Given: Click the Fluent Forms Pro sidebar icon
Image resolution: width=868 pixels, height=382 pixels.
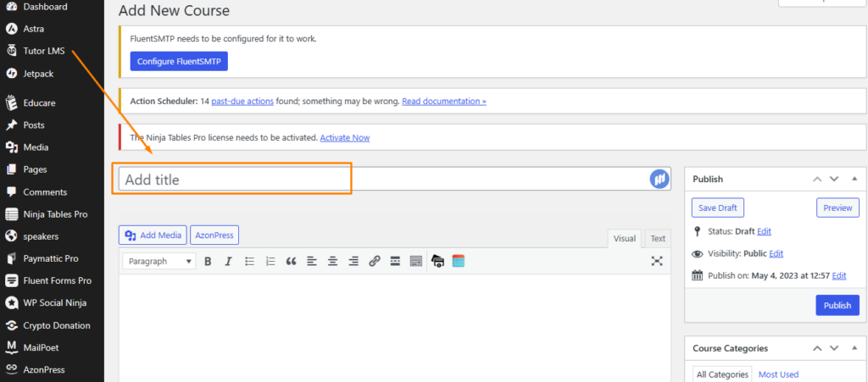Looking at the screenshot, I should [11, 281].
